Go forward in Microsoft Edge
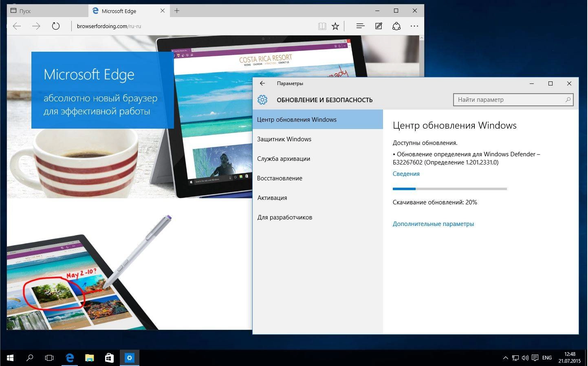588x366 pixels. pos(36,26)
